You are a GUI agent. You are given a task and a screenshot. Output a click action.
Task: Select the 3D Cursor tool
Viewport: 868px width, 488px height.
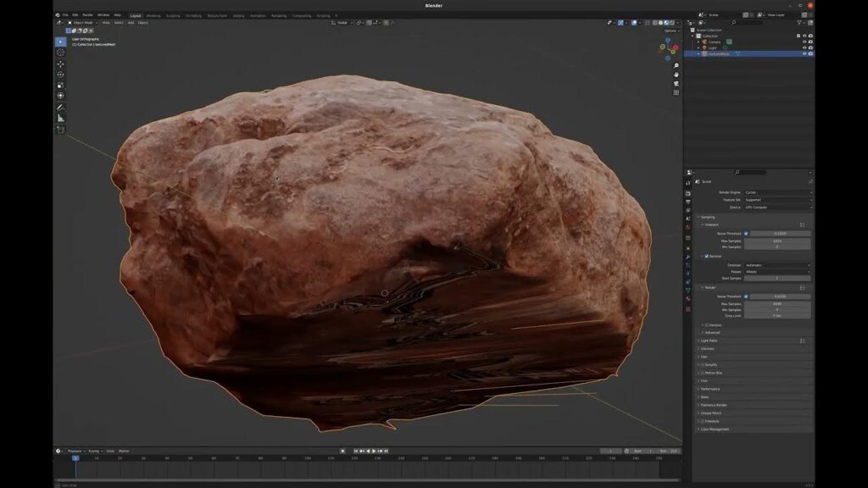(x=60, y=53)
